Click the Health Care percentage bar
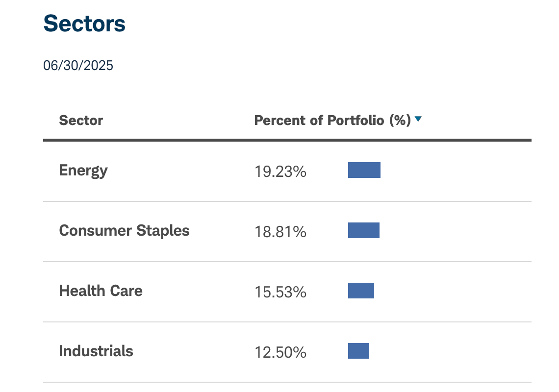559x392 pixels. tap(361, 291)
